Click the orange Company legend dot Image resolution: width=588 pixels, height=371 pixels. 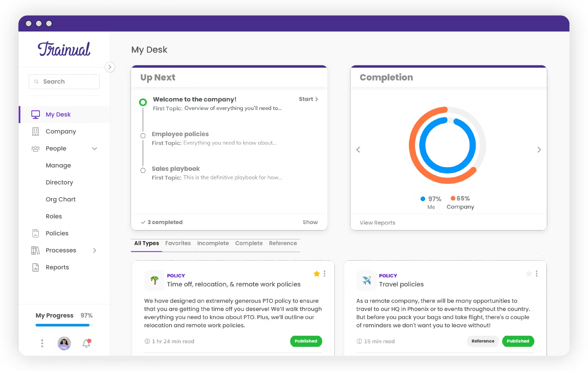click(x=453, y=198)
